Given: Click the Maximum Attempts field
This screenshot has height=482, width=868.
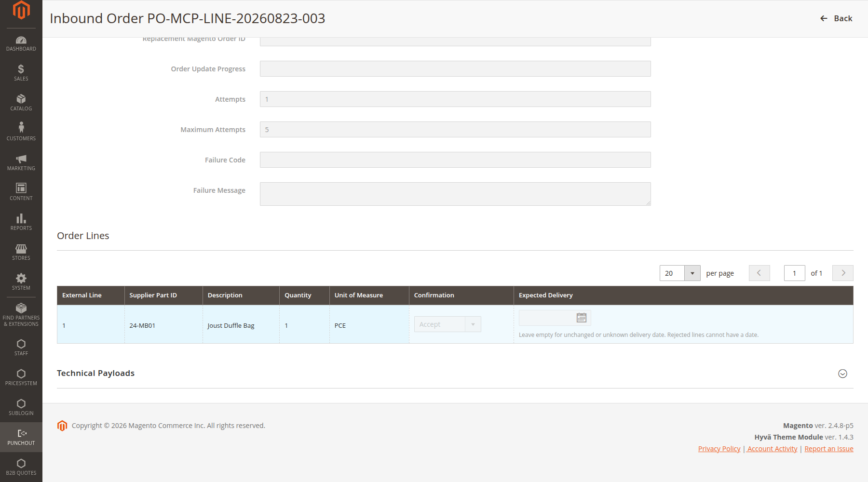Looking at the screenshot, I should (x=455, y=130).
